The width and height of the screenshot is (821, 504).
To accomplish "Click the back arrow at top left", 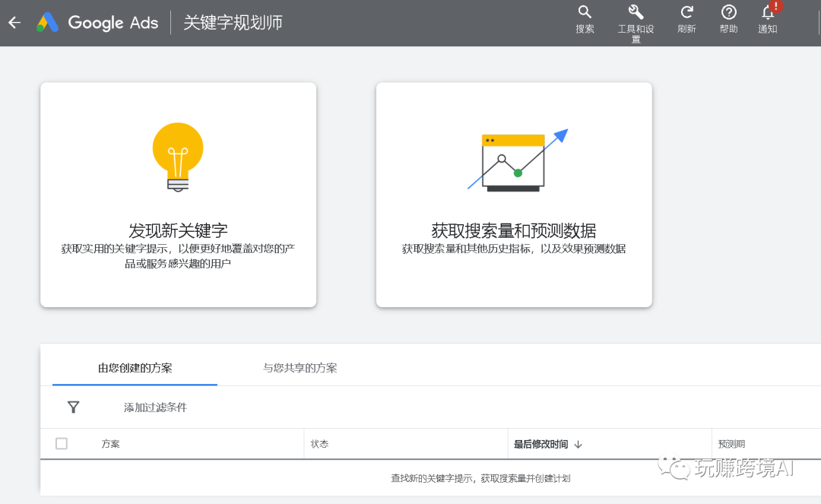I will click(14, 23).
